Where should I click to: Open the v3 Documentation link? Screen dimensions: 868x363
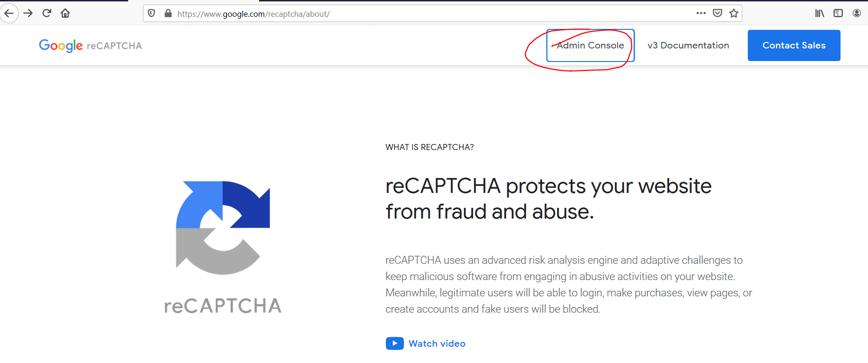pos(688,45)
